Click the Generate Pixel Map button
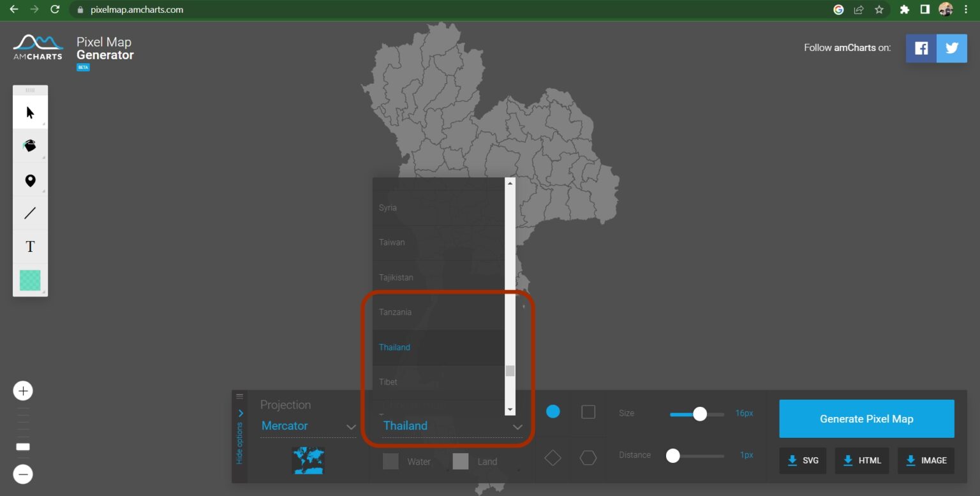The height and width of the screenshot is (496, 980). click(x=866, y=418)
